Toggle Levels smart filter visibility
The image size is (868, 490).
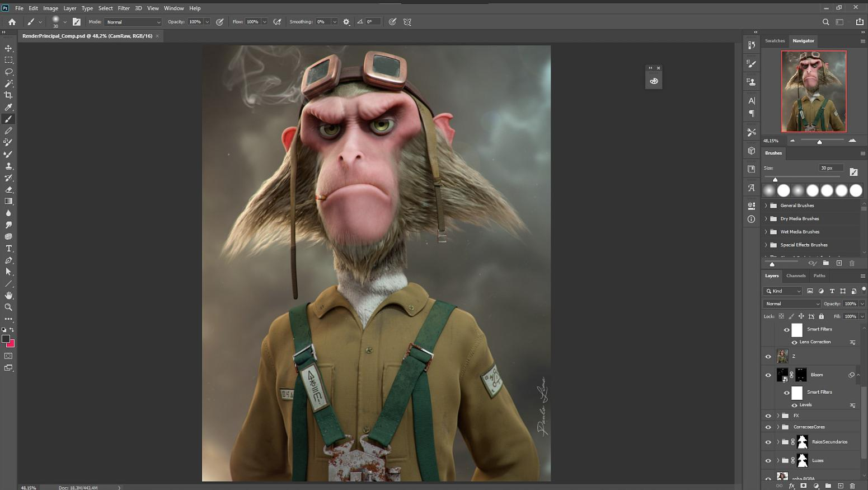(794, 405)
